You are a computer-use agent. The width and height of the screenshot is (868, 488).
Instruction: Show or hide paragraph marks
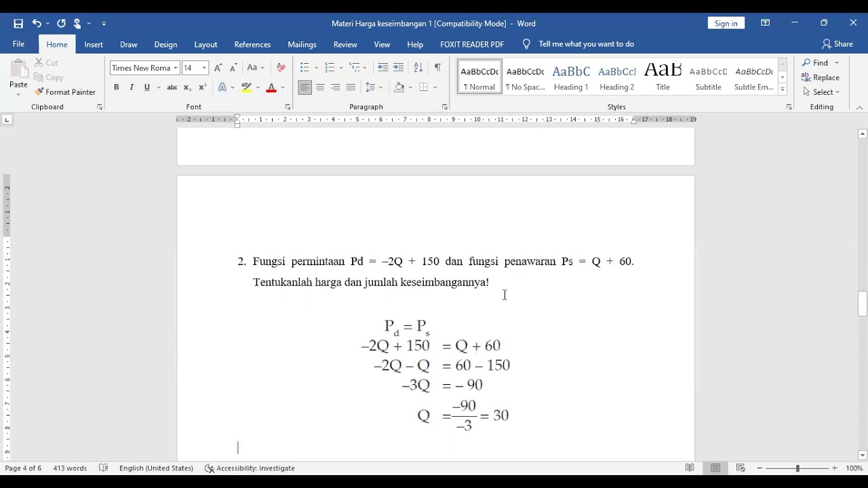pos(437,68)
